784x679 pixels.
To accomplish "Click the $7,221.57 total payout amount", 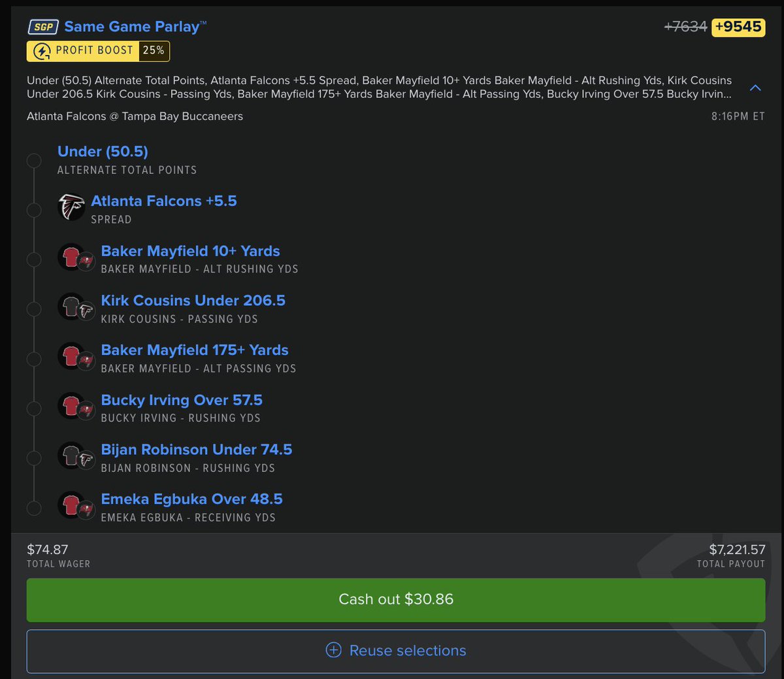I will pyautogui.click(x=737, y=550).
